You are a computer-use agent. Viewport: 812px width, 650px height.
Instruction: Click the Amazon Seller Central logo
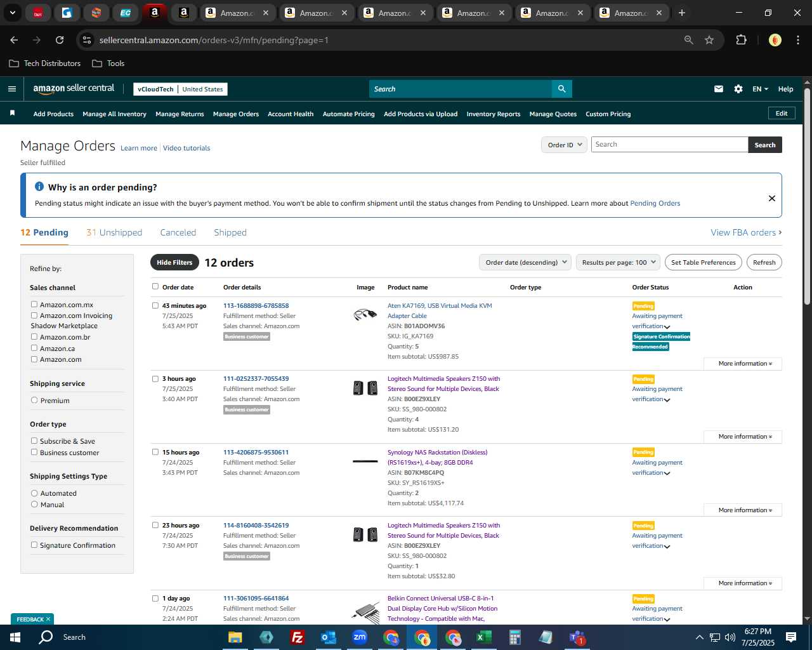(x=74, y=89)
